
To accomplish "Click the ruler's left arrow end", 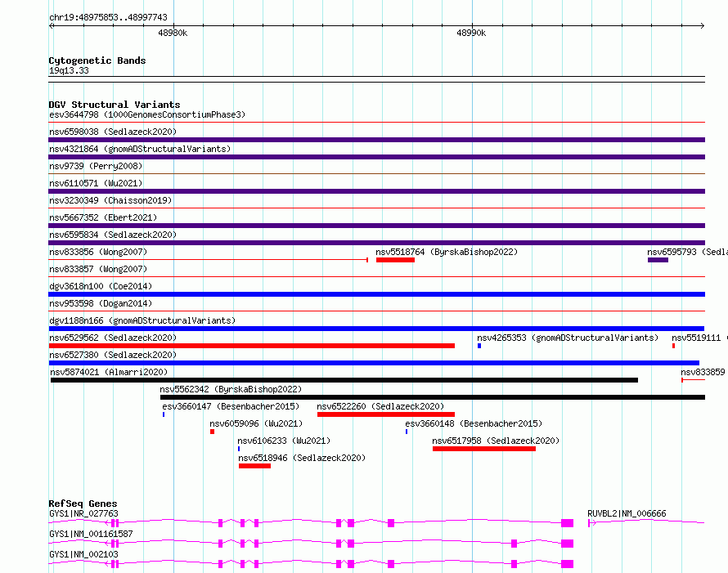I will tap(51, 25).
